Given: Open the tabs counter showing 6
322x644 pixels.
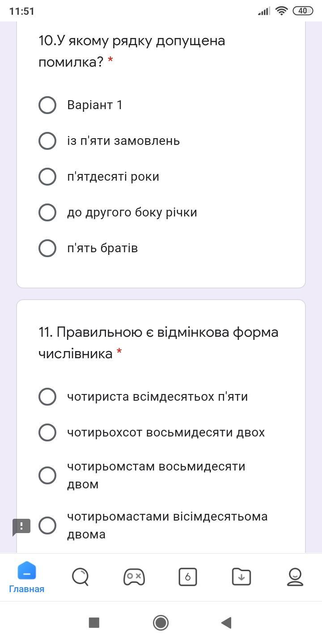Looking at the screenshot, I should [188, 576].
